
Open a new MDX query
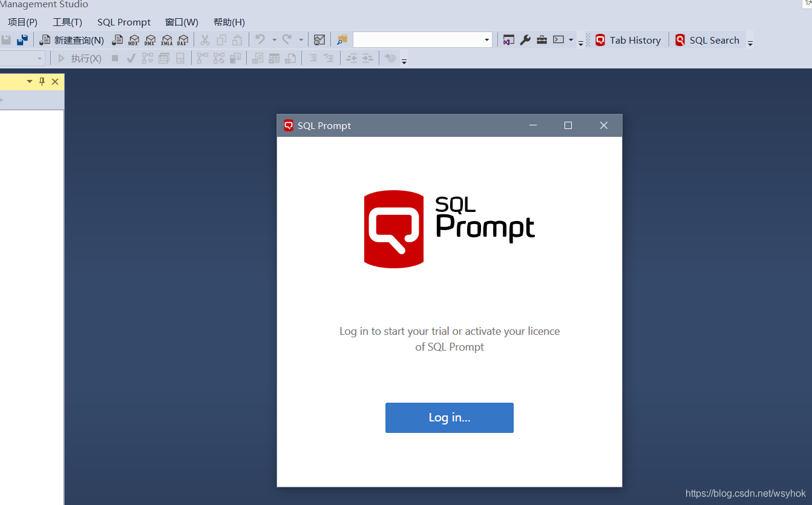(x=134, y=40)
